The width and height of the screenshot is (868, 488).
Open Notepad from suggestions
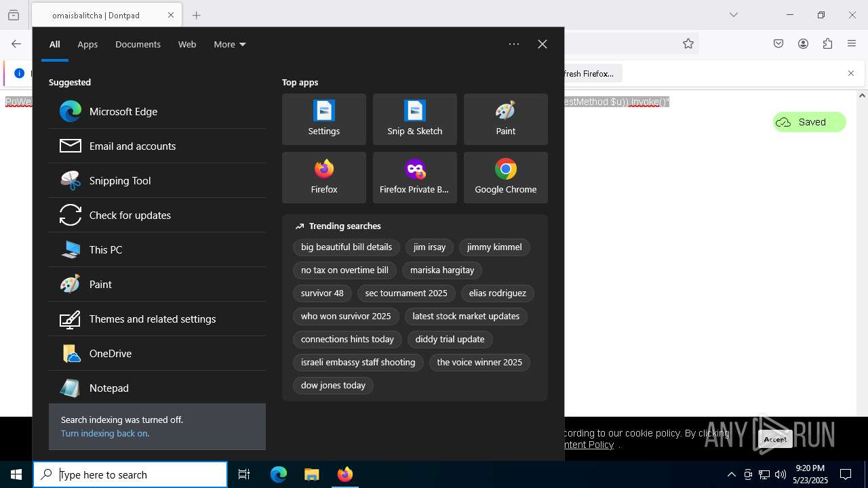[x=157, y=388]
